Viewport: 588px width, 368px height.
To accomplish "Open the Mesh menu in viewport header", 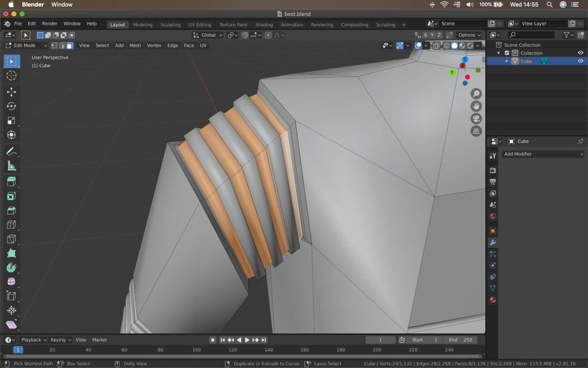I will click(x=135, y=45).
